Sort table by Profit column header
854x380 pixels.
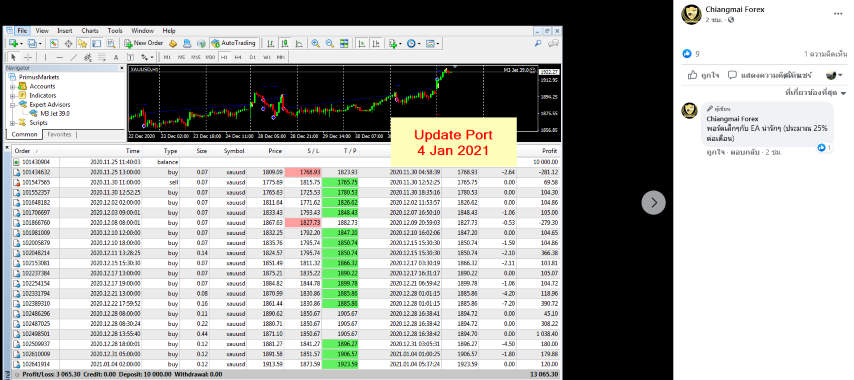(549, 151)
